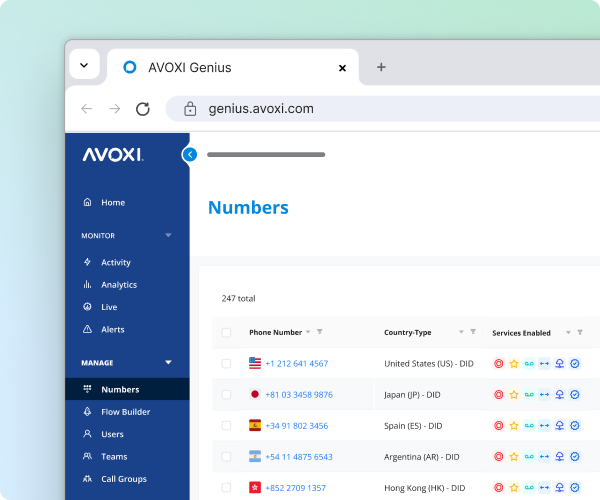Click the Home icon in sidebar

[87, 202]
